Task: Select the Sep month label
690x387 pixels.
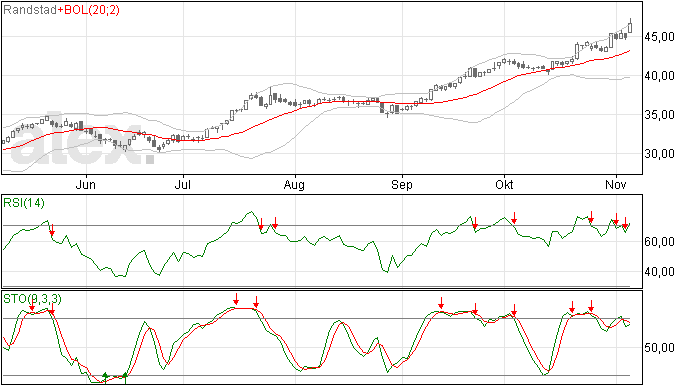Action: tap(402, 184)
